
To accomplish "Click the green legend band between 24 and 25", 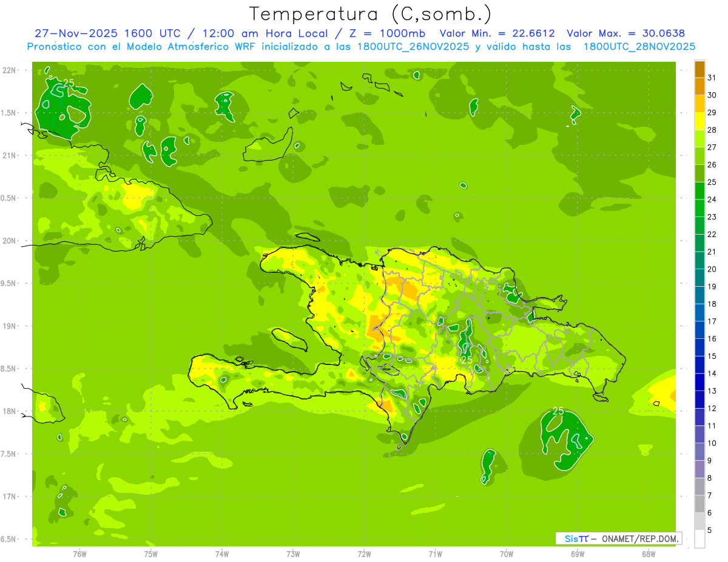I will (699, 191).
